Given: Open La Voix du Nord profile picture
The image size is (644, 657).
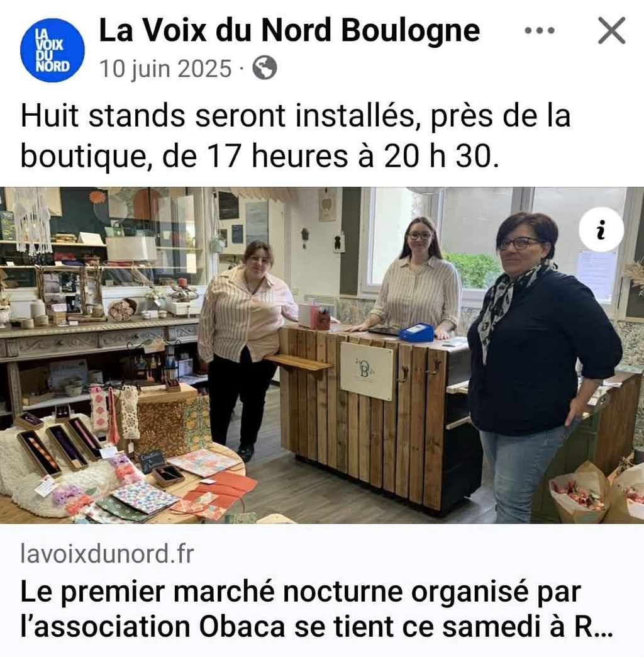Looking at the screenshot, I should pyautogui.click(x=52, y=50).
